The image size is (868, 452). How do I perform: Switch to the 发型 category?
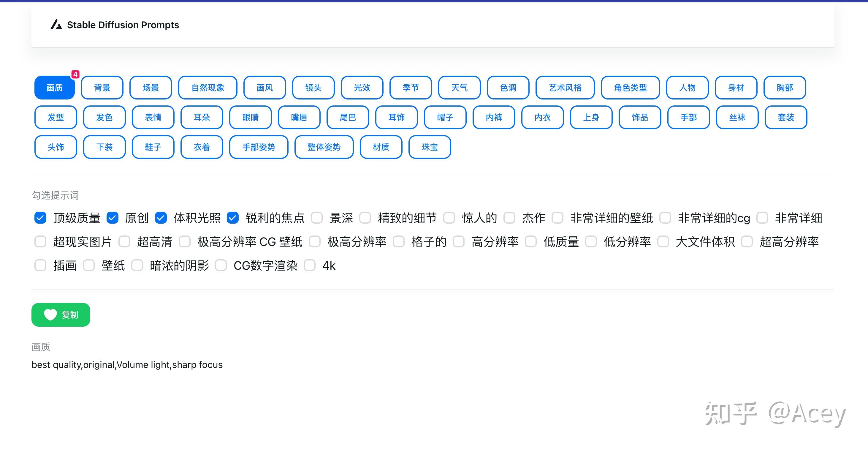point(56,117)
